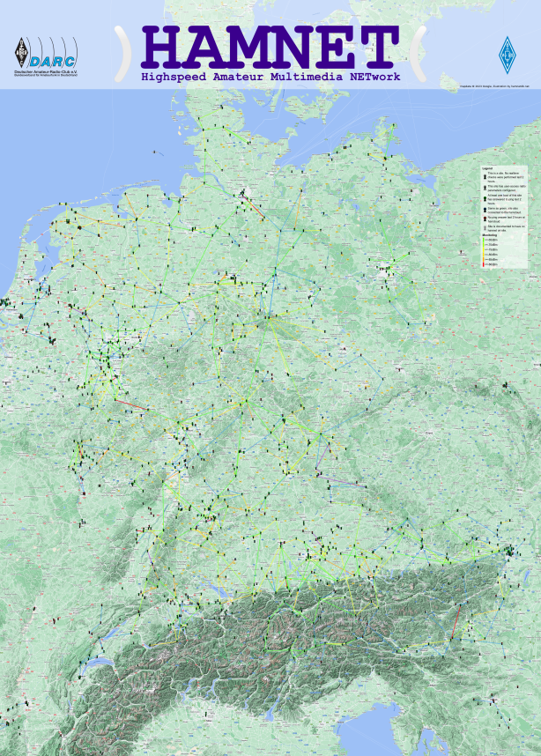
Task: Click the 'Legend' heading in the legend box
Action: tap(487, 169)
